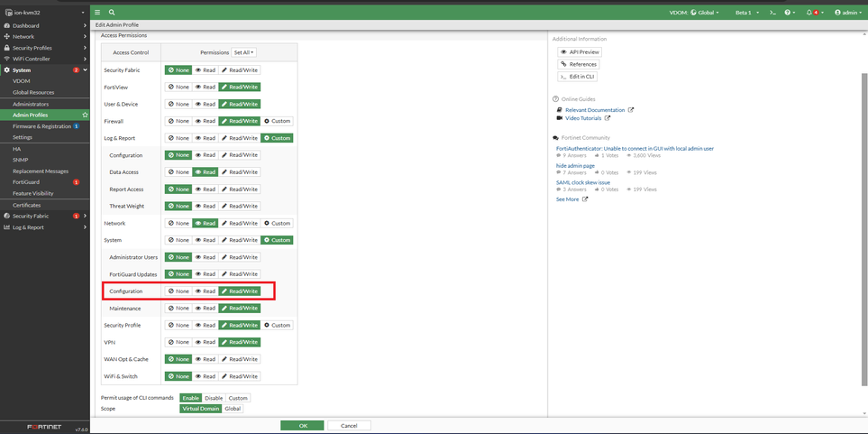Viewport: 868px width, 434px height.
Task: Cancel editing the admin profile
Action: pyautogui.click(x=349, y=426)
